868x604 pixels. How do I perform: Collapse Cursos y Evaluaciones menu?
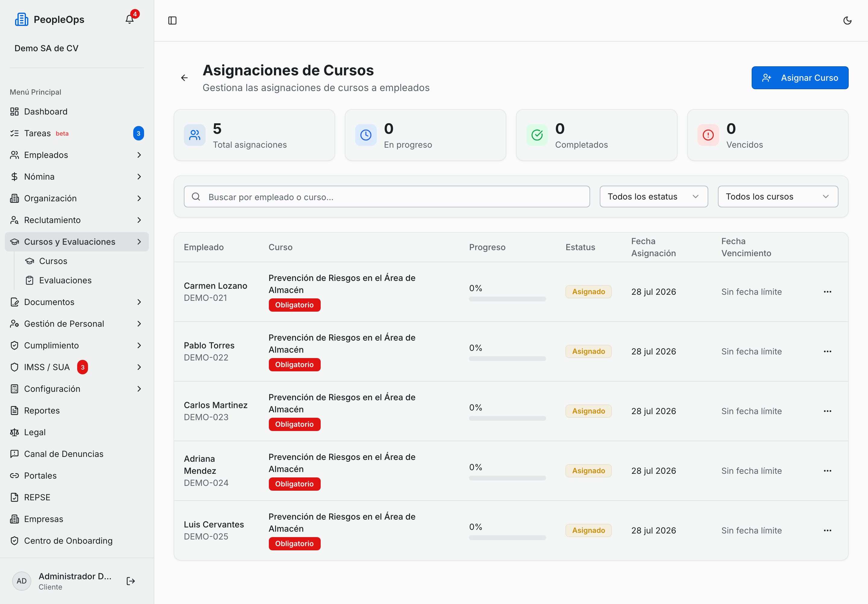(77, 242)
